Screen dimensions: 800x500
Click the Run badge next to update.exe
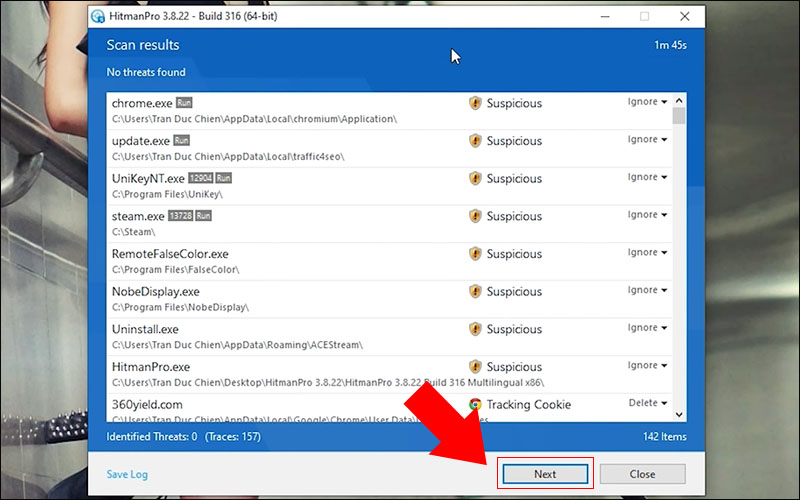[181, 140]
